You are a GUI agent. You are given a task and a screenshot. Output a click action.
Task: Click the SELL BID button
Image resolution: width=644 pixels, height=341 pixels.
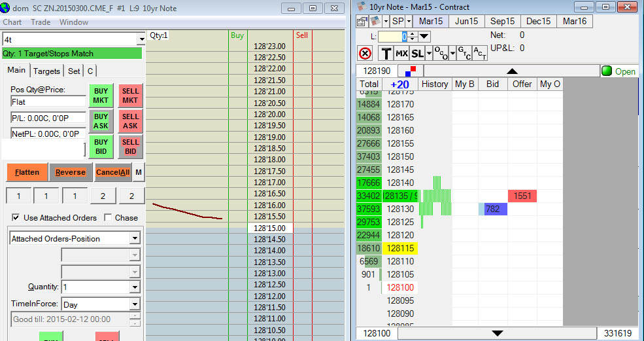(130, 147)
